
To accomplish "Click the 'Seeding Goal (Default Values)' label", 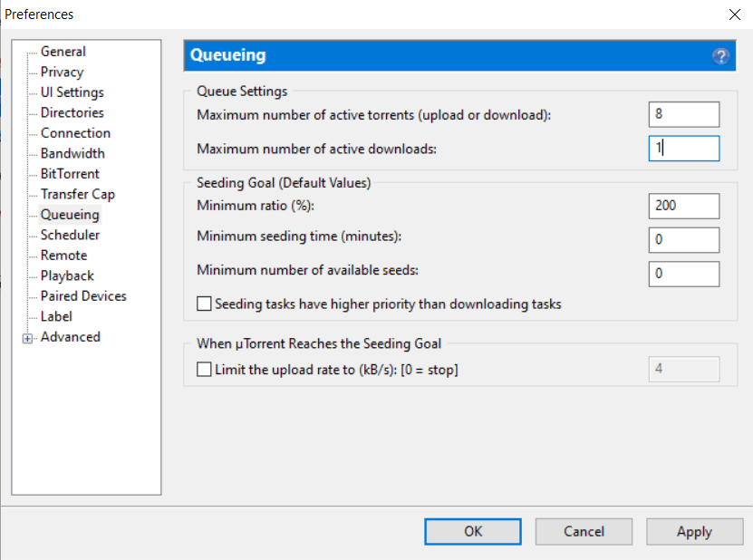I will (284, 183).
